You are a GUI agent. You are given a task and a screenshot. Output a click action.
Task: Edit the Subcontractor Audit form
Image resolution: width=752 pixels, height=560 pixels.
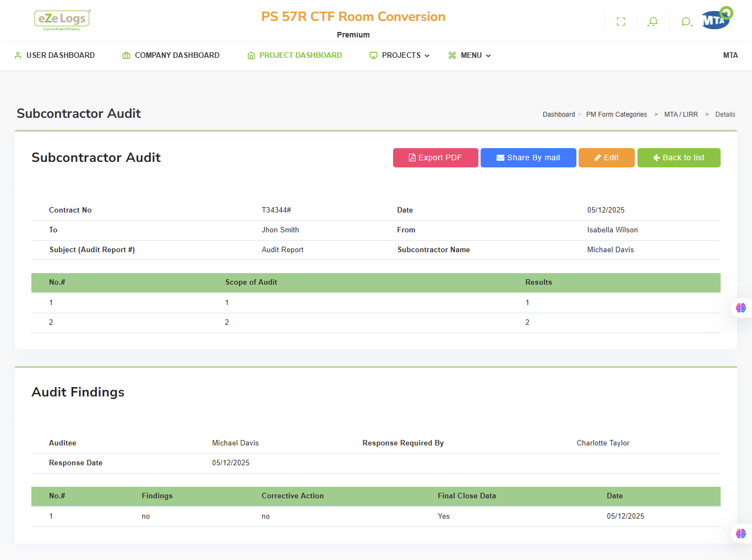607,157
